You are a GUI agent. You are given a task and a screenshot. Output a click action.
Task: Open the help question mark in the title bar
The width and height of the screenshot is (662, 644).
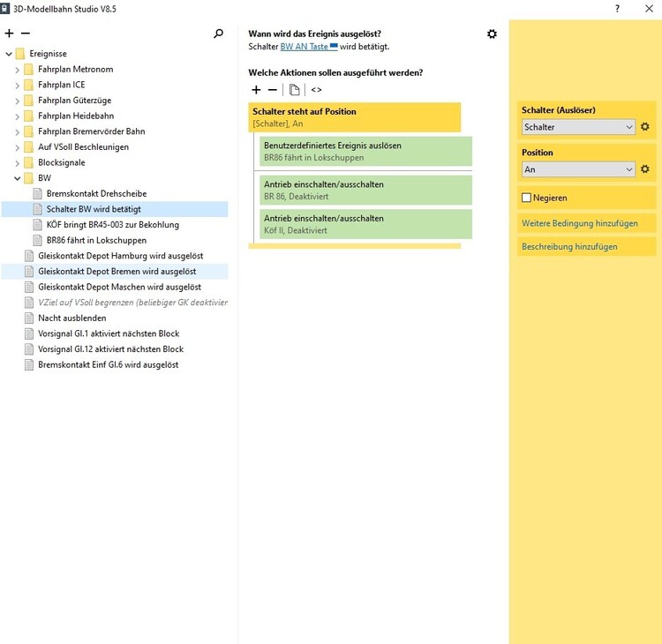(x=617, y=9)
